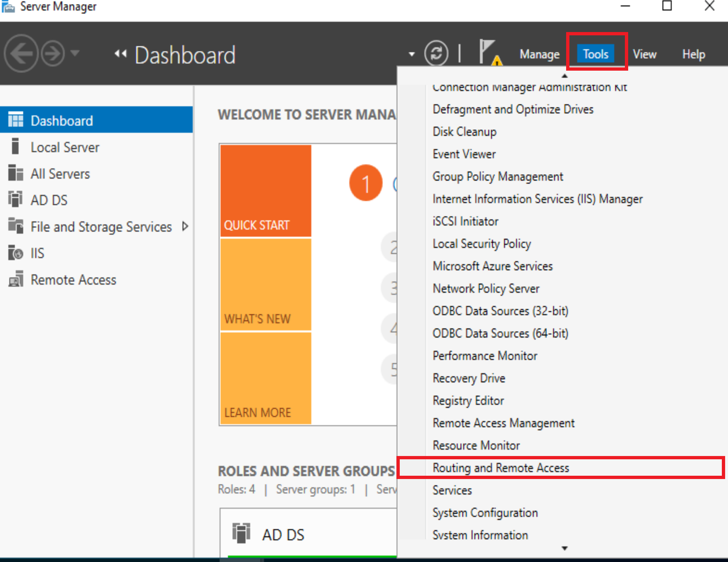Click the Local Server icon in sidebar
This screenshot has width=728, height=562.
16,146
